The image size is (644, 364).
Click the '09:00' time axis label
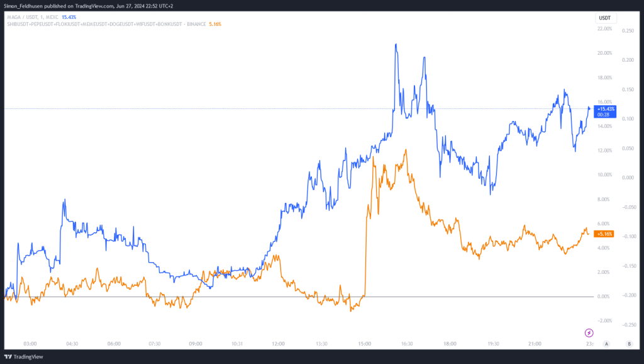pyautogui.click(x=196, y=344)
